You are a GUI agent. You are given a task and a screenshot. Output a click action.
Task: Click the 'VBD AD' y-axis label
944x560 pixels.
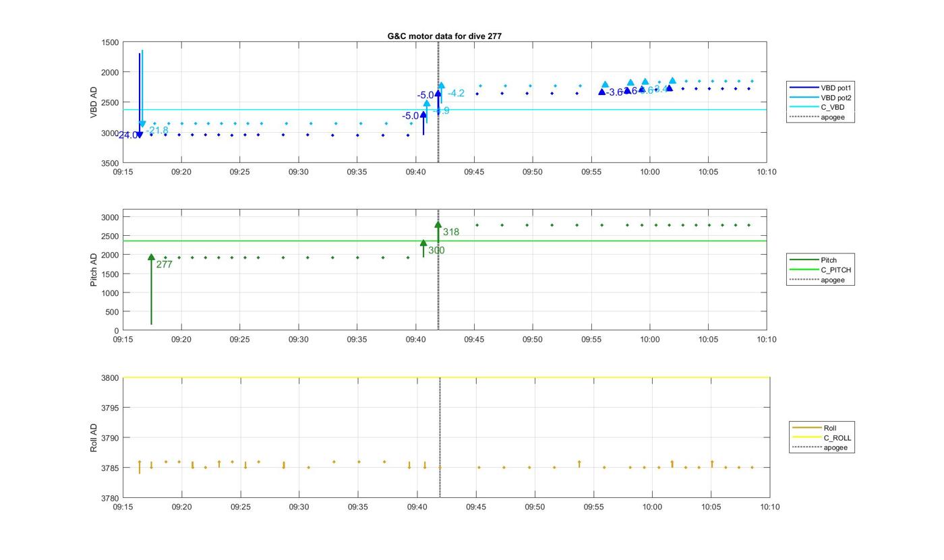click(x=94, y=102)
